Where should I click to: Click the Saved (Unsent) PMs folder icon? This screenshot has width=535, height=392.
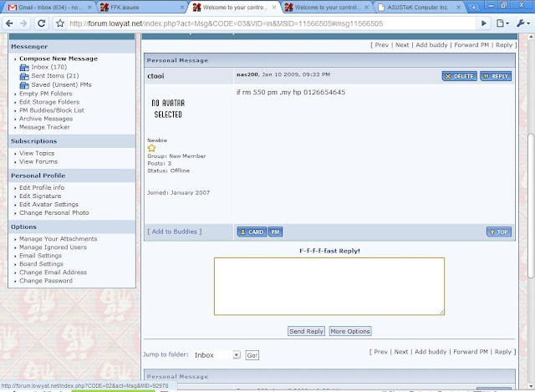24,85
